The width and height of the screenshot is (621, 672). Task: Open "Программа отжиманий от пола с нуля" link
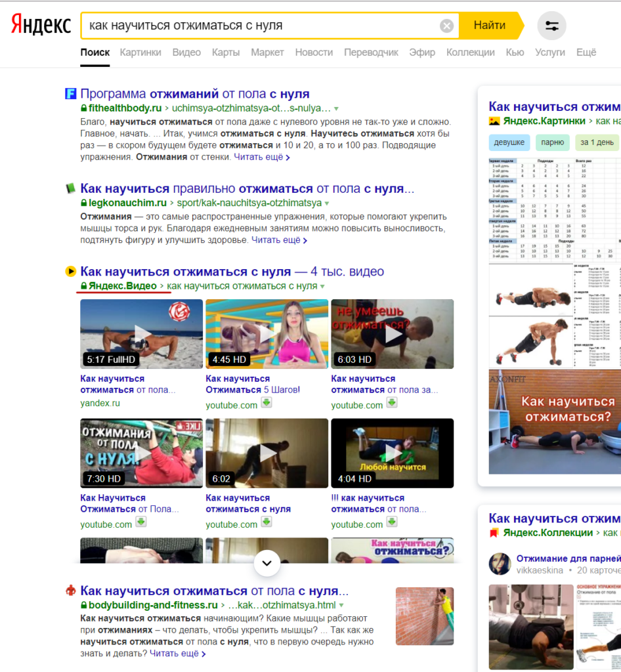point(194,94)
